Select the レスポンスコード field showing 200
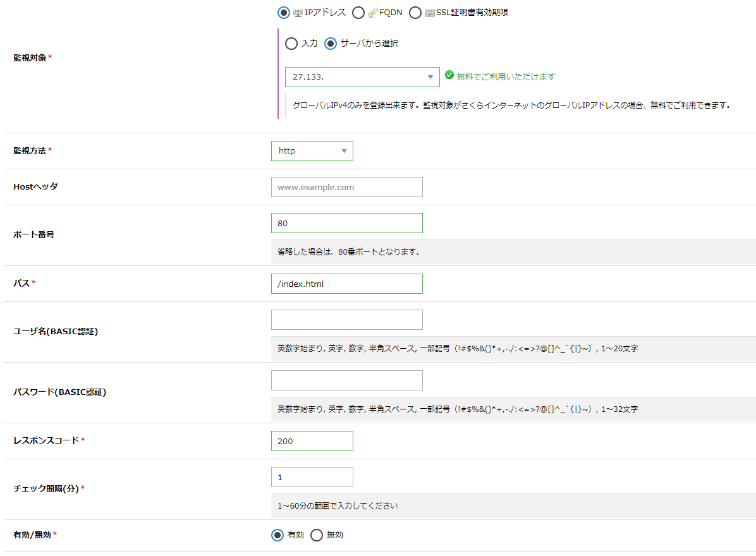This screenshot has width=756, height=556. [x=312, y=440]
